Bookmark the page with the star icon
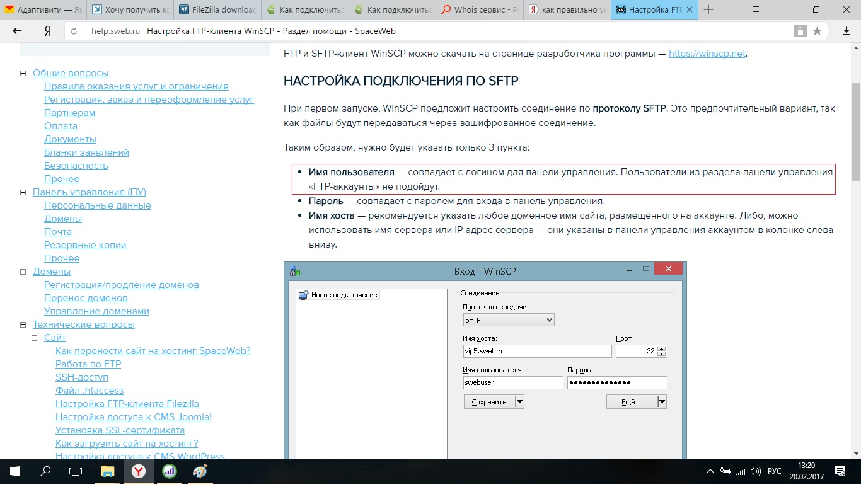The image size is (861, 504). [817, 31]
